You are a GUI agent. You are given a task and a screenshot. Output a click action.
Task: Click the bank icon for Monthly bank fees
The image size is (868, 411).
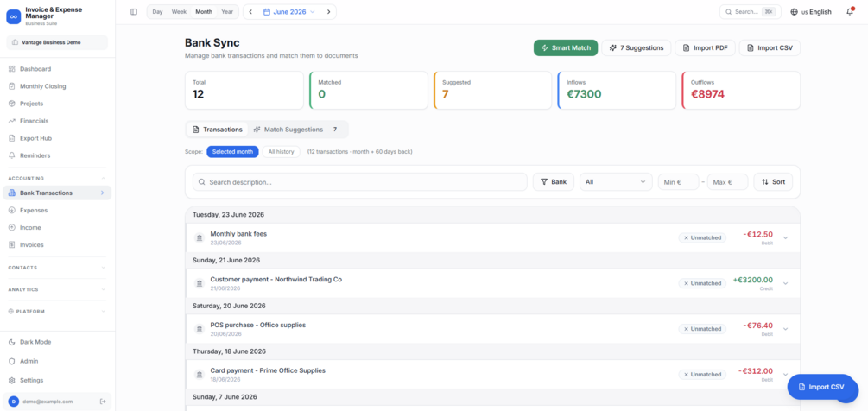pos(200,237)
